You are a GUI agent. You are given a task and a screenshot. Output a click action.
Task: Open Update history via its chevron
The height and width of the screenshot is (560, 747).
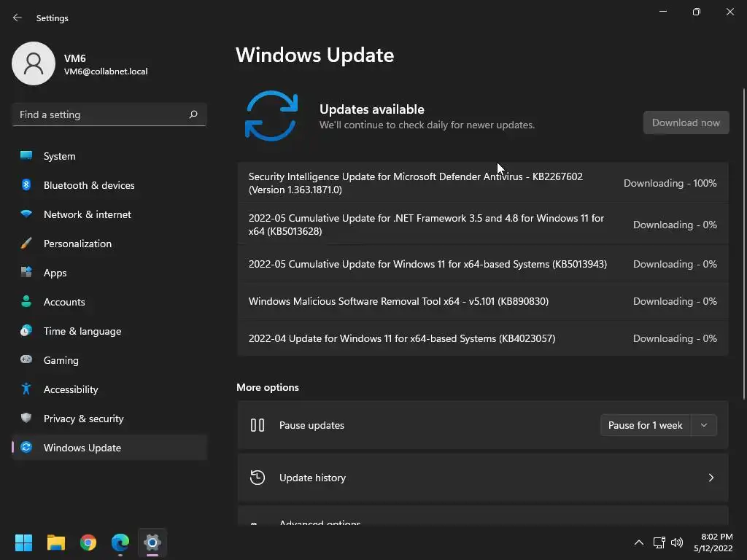711,477
